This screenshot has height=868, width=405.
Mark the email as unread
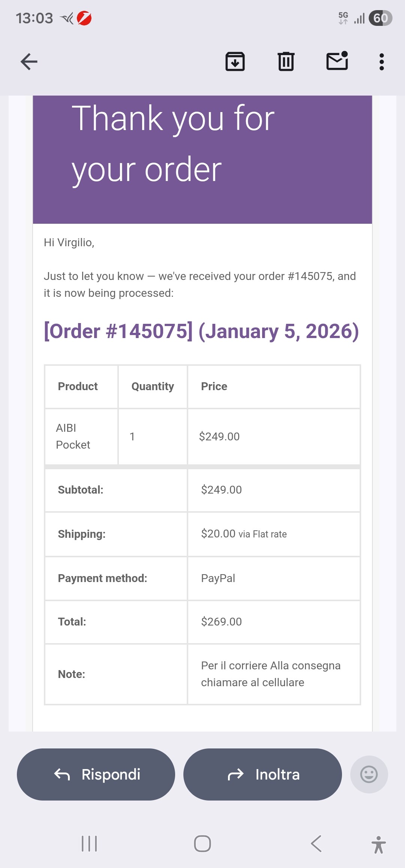click(337, 61)
